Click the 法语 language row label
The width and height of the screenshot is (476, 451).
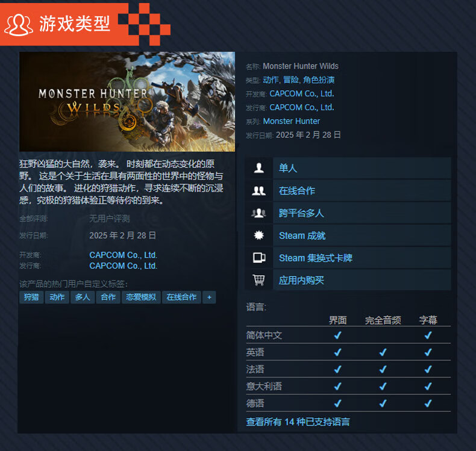[255, 369]
